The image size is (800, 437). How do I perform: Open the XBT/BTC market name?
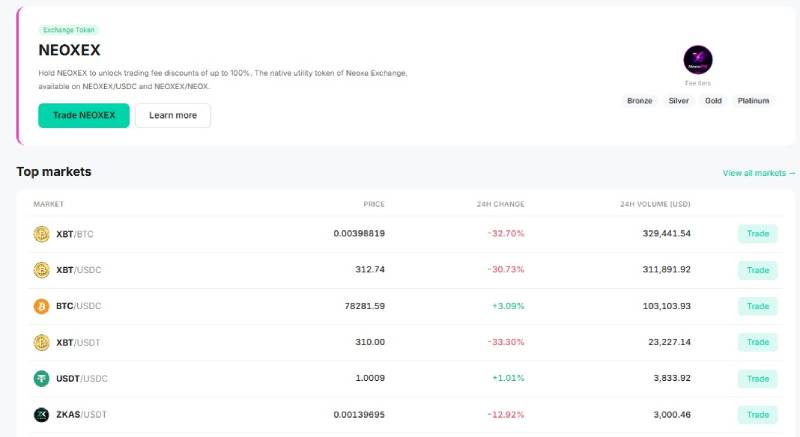pos(75,234)
